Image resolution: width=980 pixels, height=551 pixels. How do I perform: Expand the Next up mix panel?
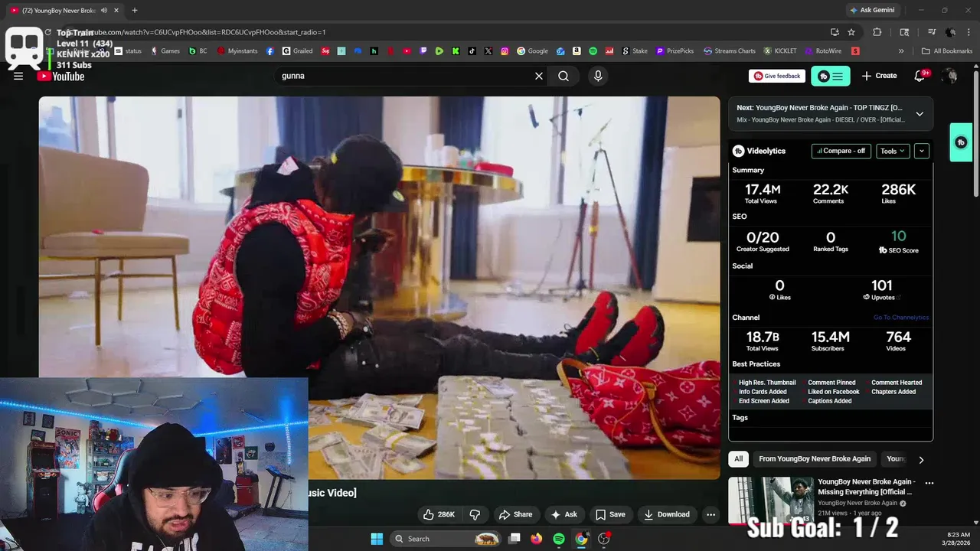[920, 113]
